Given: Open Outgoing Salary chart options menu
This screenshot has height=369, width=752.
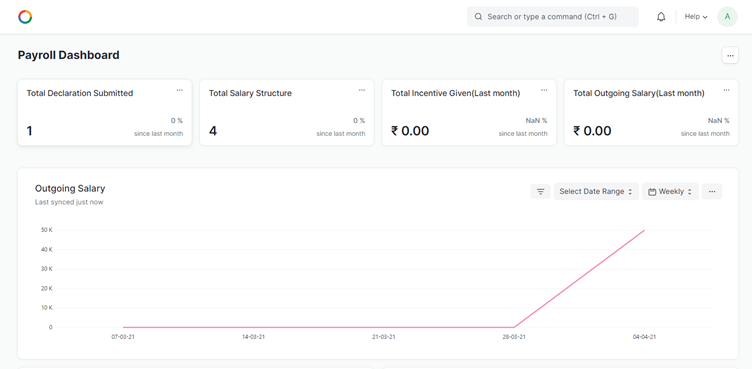Looking at the screenshot, I should click(712, 191).
